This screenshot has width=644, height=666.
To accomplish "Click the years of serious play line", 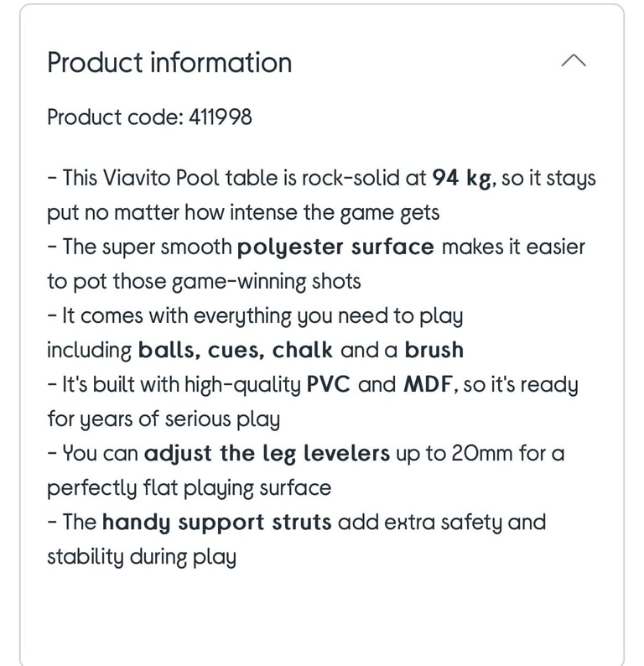I will (x=164, y=419).
